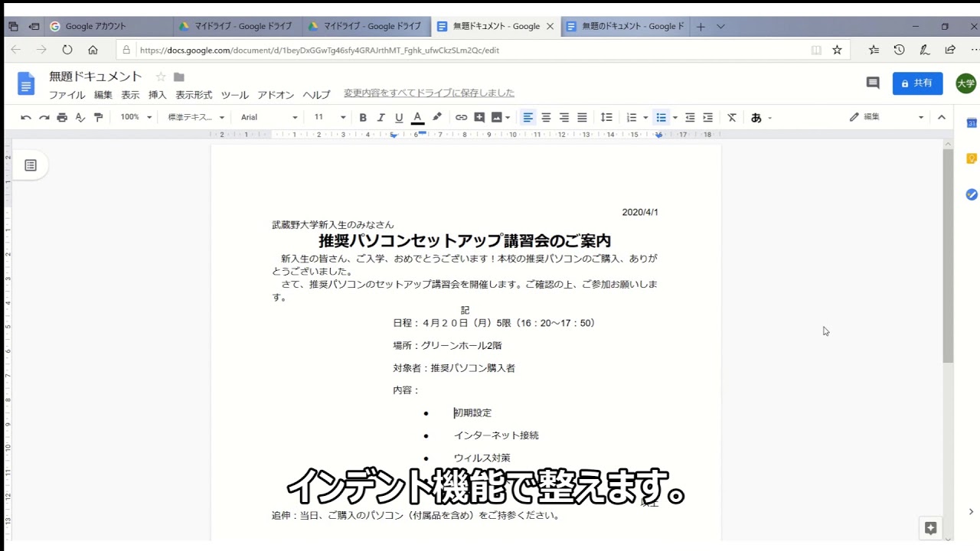Click the browser favorite star icon

837,50
